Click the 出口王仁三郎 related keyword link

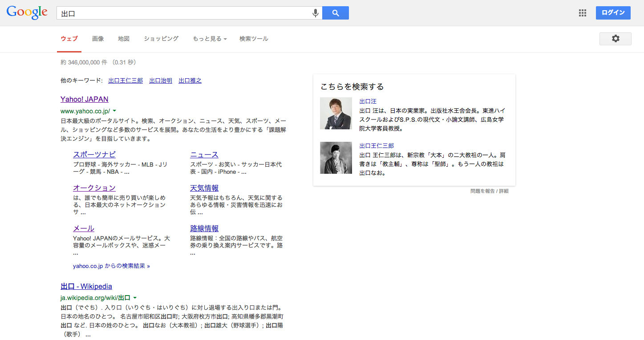pos(126,80)
